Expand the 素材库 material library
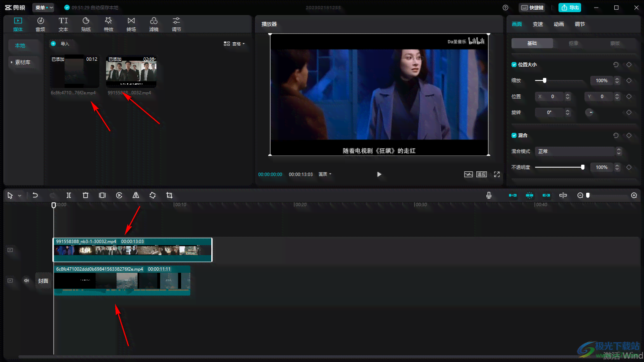 tap(23, 62)
